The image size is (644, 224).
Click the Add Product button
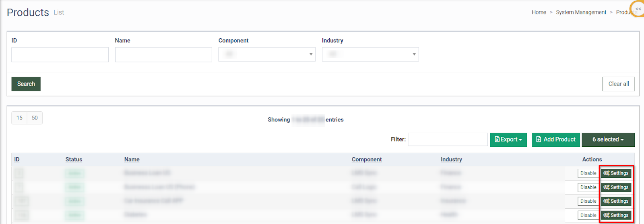pyautogui.click(x=555, y=140)
